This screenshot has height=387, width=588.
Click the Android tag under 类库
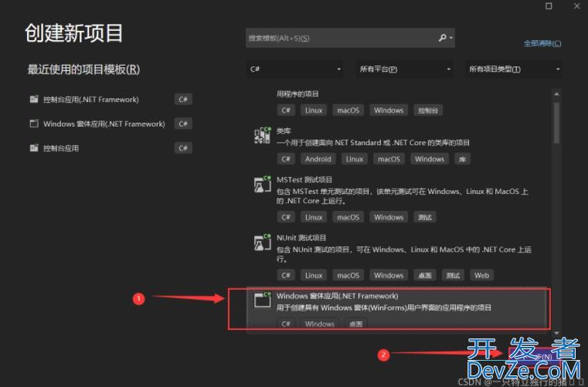pyautogui.click(x=318, y=159)
